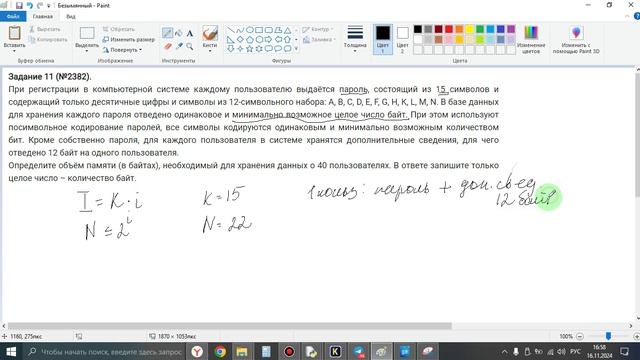Pick the red color swatch

449,29
